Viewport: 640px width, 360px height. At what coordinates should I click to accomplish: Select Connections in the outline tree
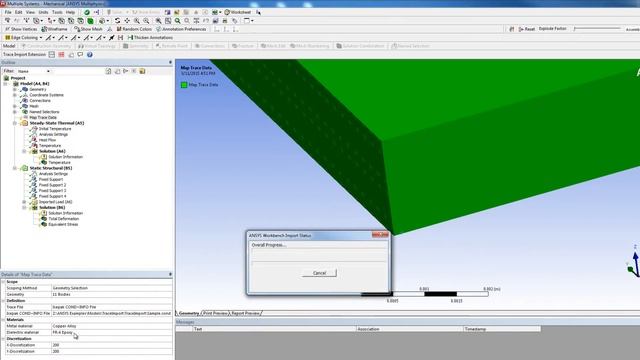[40, 100]
